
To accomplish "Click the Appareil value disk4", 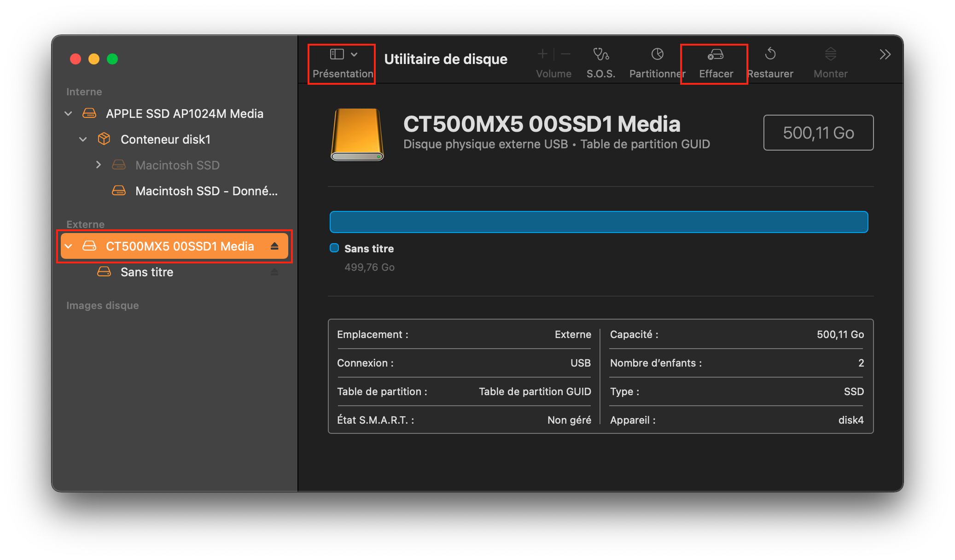I will point(851,420).
